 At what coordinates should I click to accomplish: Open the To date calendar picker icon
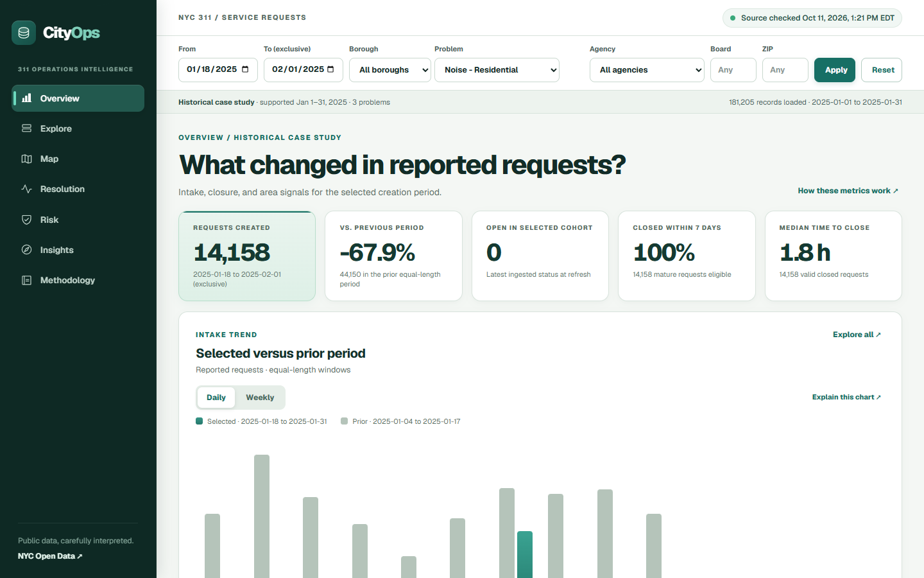tap(330, 69)
